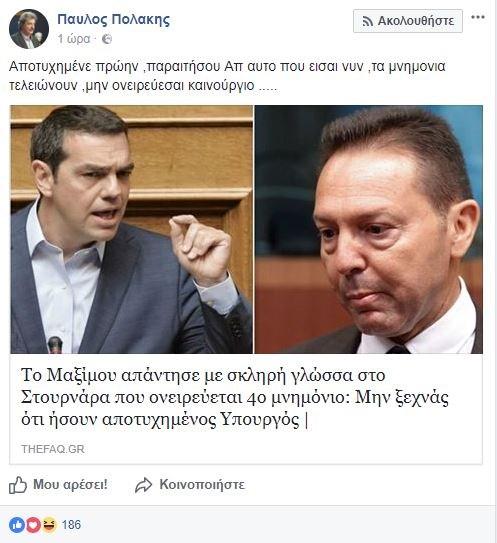Image resolution: width=497 pixels, height=543 pixels.
Task: Open the 1 ώρα post timestamp
Action: click(74, 39)
